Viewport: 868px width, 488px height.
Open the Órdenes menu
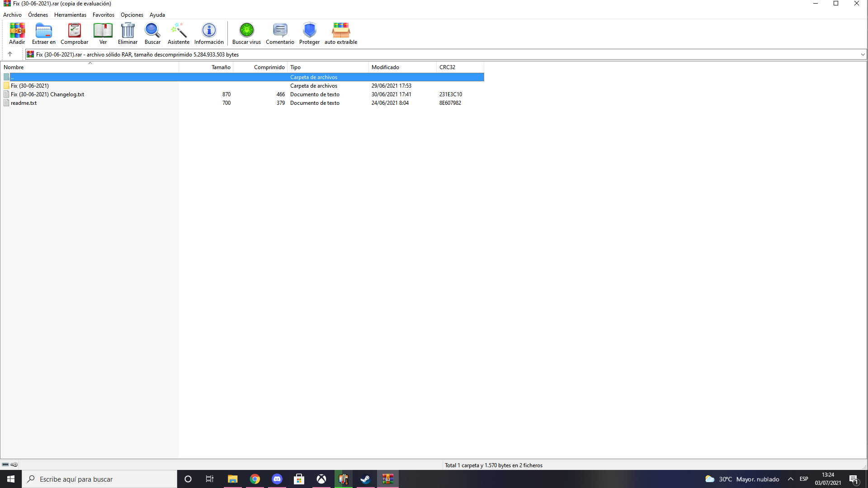click(x=38, y=15)
